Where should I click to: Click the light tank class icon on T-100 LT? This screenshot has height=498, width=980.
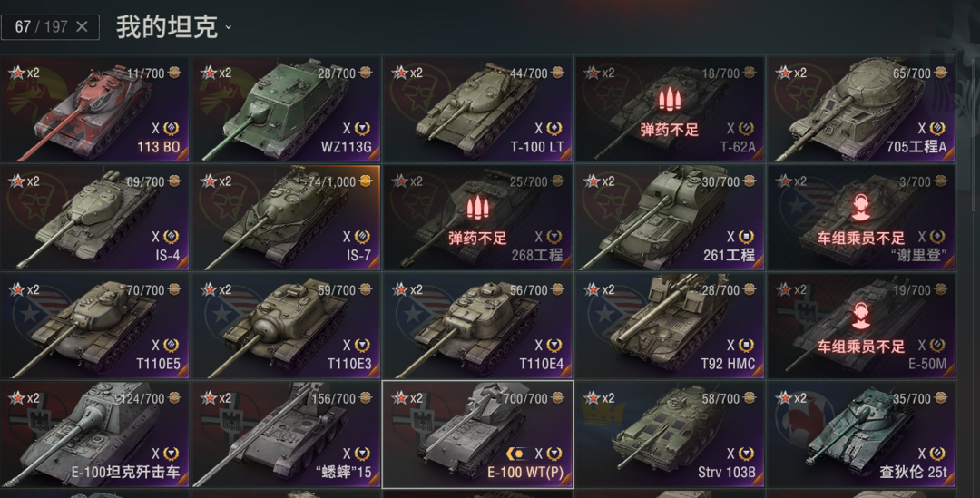click(554, 128)
